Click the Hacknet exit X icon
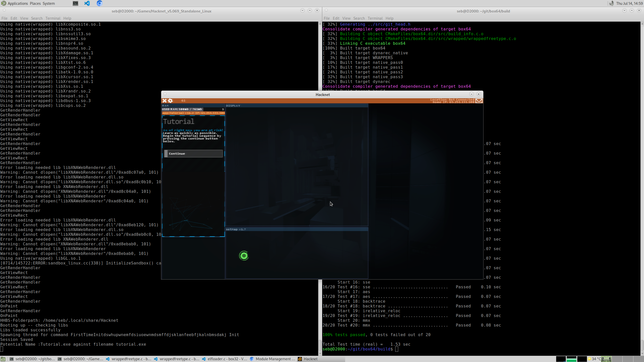Screen dimensions: 644x362 tap(165, 101)
